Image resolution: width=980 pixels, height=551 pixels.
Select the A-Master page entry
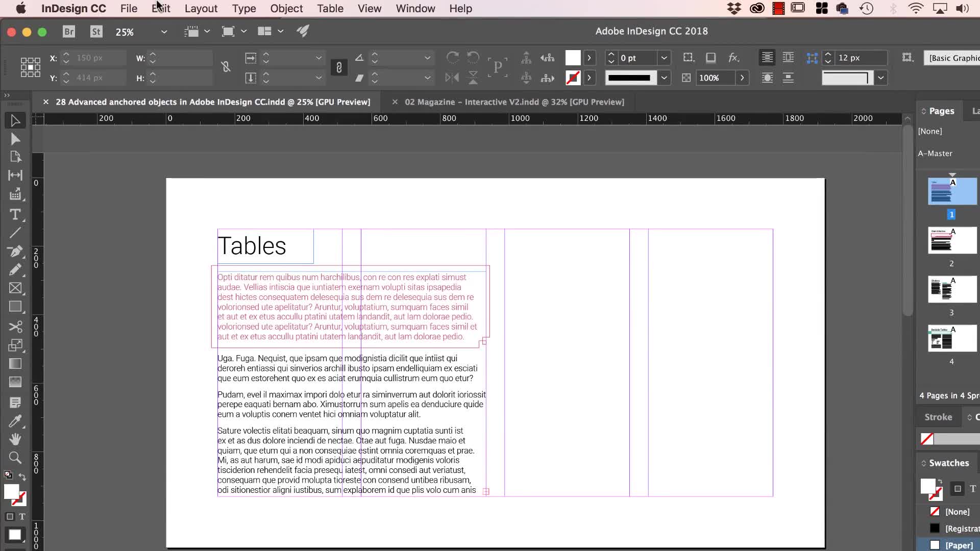(x=935, y=154)
